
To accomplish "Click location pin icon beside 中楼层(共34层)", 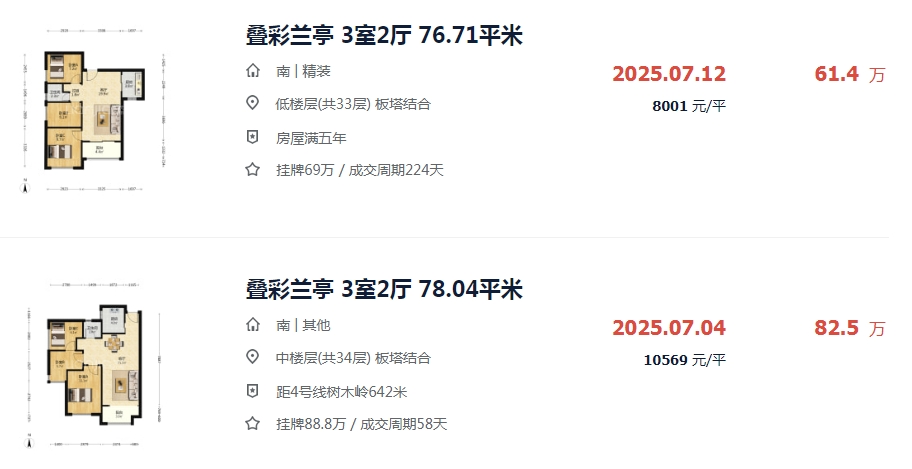I will 253,358.
